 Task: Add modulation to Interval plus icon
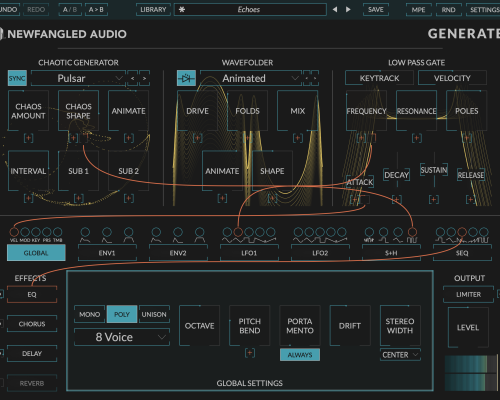pos(28,198)
